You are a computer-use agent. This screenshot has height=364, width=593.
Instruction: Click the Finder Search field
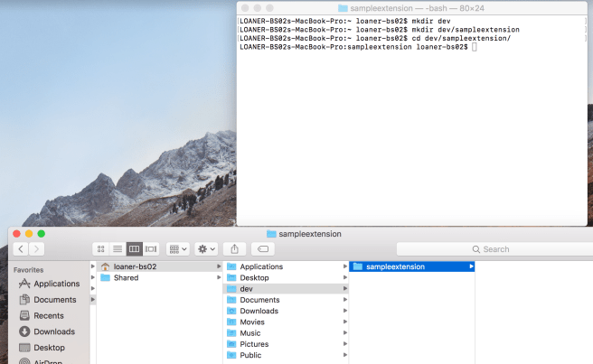click(493, 248)
